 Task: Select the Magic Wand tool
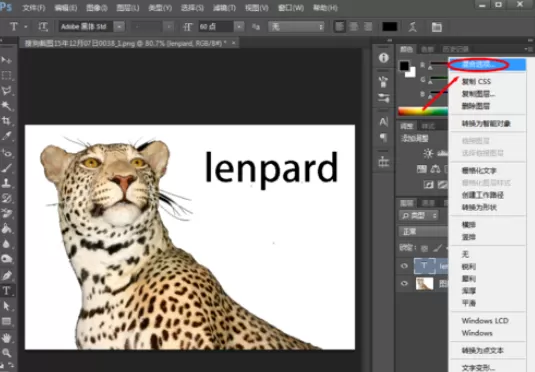6,105
